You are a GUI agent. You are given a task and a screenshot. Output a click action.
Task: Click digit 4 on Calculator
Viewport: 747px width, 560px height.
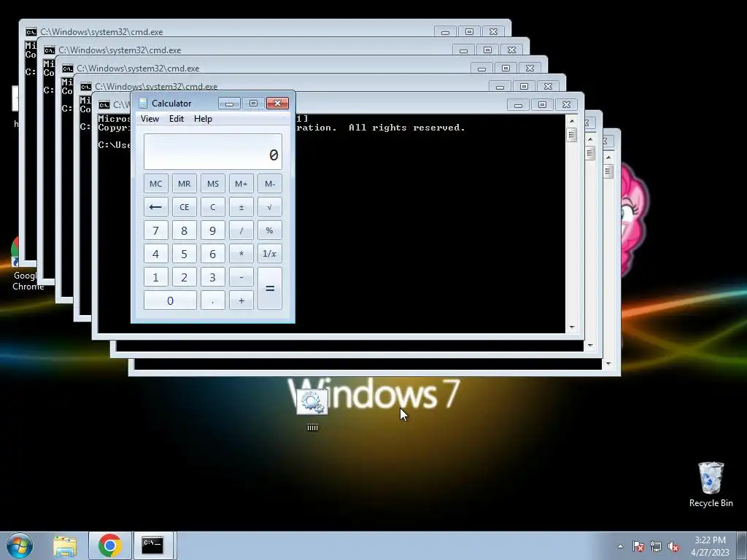tap(156, 254)
